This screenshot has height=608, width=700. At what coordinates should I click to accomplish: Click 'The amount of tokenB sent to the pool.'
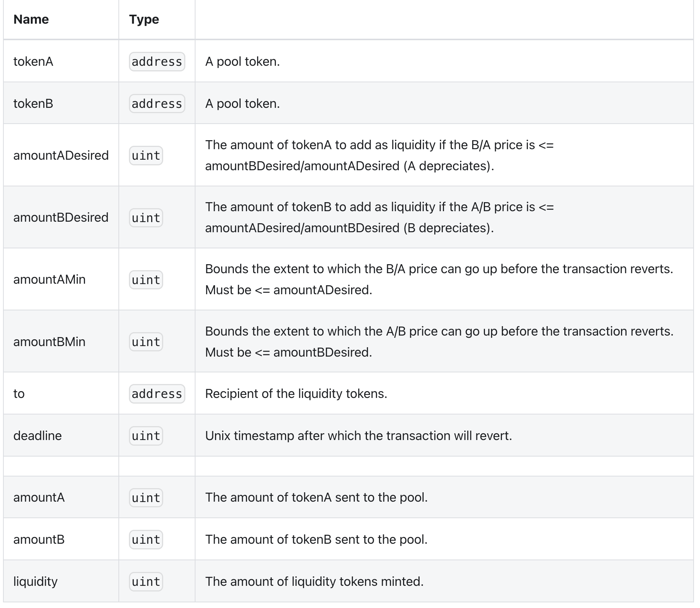[x=317, y=540]
